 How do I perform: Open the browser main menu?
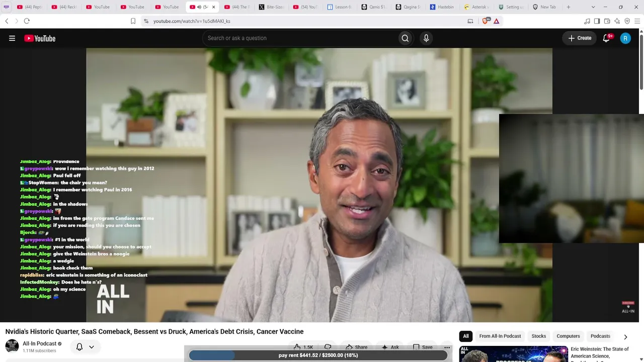(x=637, y=21)
